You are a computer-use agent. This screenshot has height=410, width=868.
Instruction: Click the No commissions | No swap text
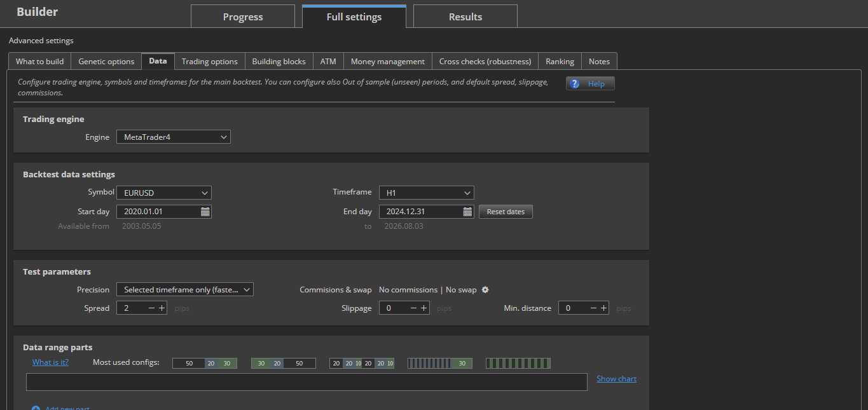click(x=427, y=290)
